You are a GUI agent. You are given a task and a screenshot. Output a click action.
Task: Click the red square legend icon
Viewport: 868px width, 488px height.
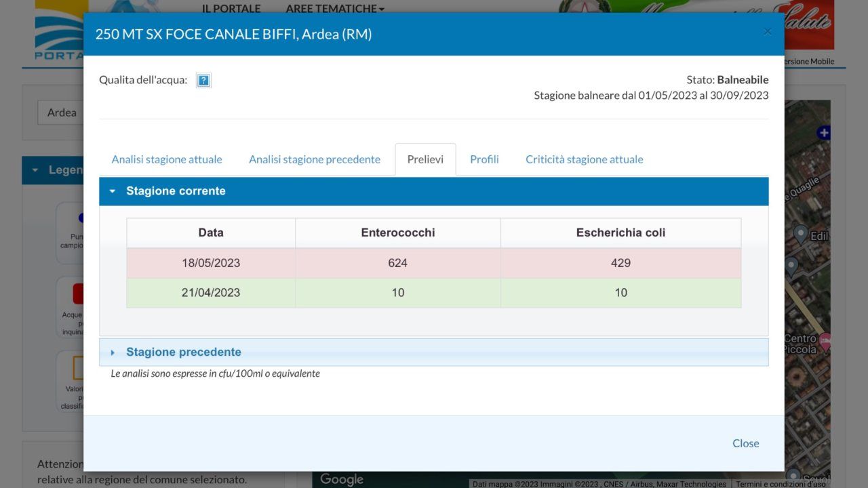77,294
